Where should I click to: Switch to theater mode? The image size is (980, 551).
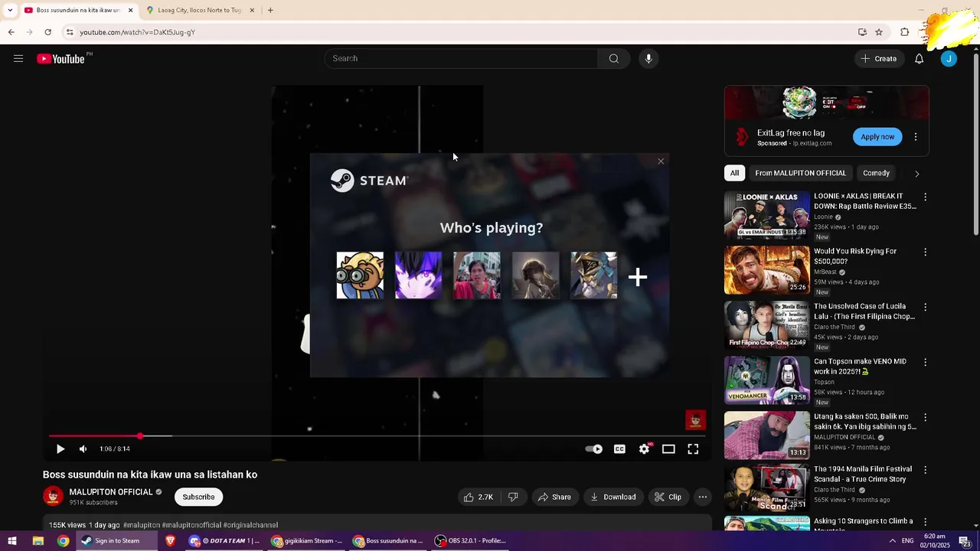click(668, 449)
